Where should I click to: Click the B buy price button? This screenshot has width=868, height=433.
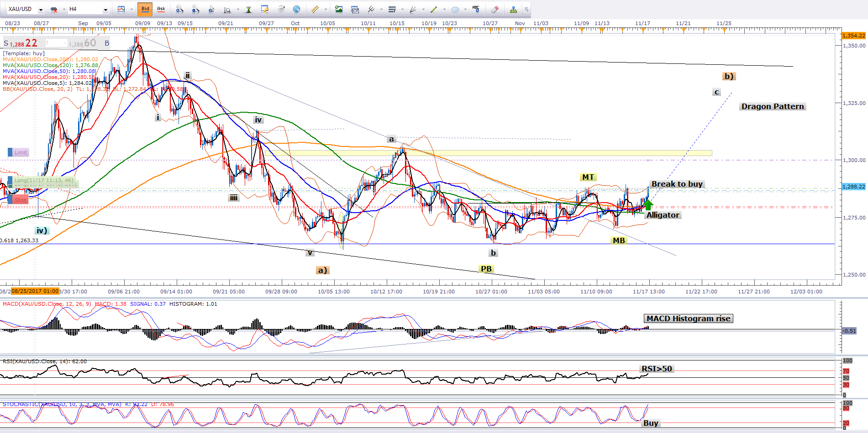107,43
